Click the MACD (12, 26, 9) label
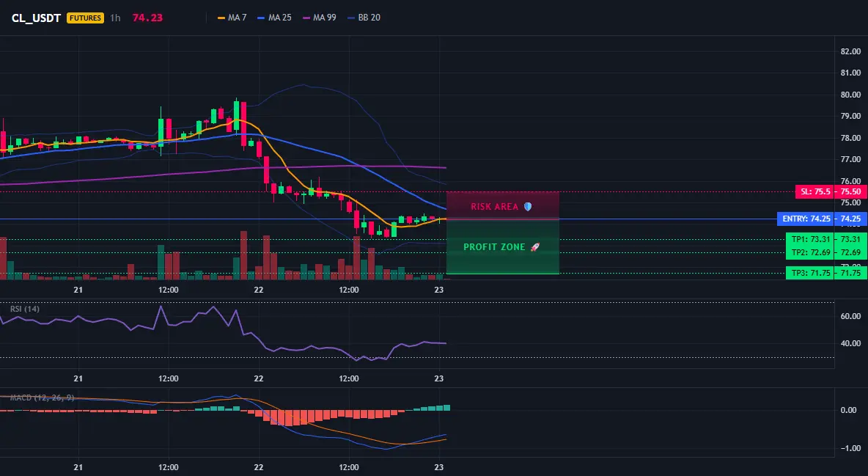 pos(42,398)
